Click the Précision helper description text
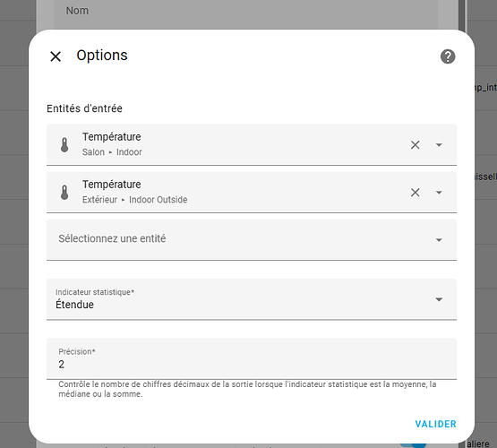Image resolution: width=497 pixels, height=448 pixels. click(247, 389)
